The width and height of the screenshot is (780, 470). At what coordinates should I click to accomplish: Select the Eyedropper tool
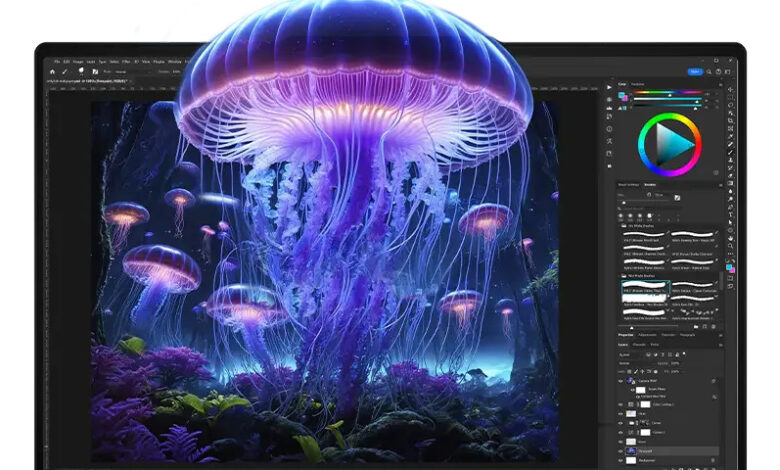pos(730,136)
